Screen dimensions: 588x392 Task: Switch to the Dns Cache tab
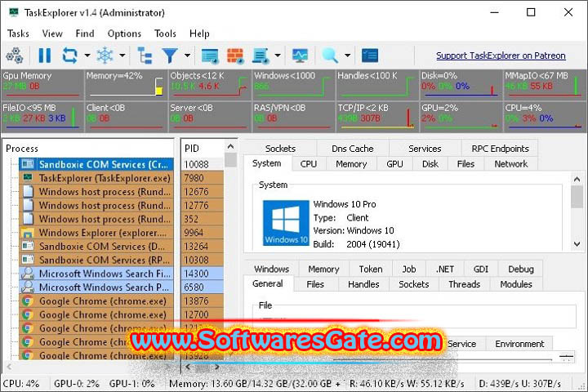[353, 149]
